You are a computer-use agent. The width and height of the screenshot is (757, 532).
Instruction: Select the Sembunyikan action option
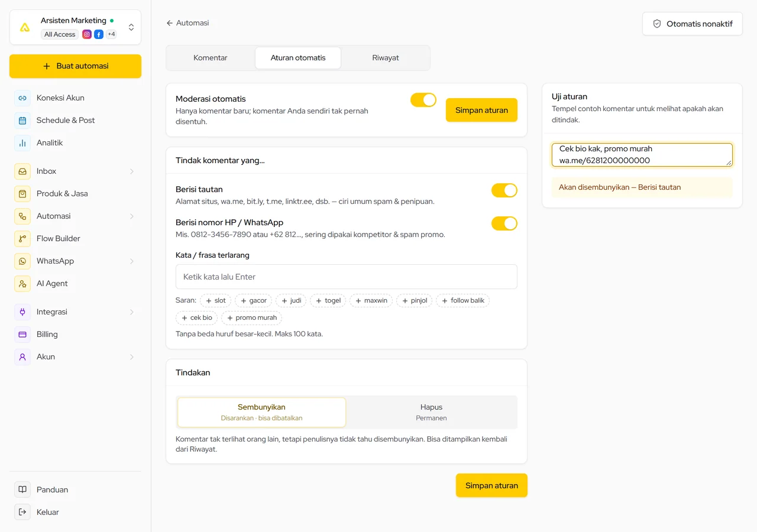(x=261, y=412)
